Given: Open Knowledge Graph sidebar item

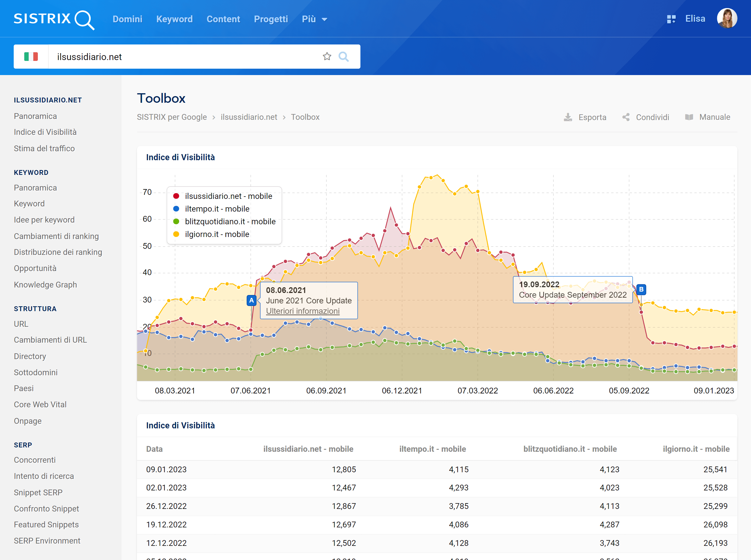Looking at the screenshot, I should coord(45,285).
